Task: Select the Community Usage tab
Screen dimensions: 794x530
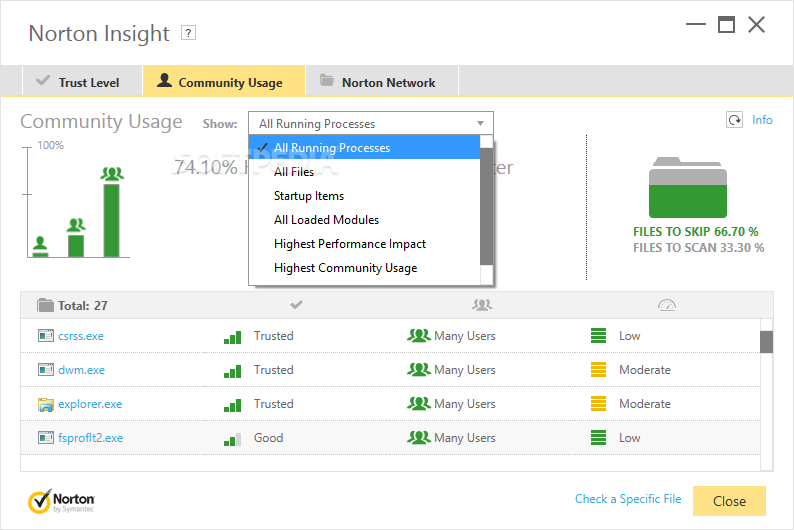Action: coord(224,81)
